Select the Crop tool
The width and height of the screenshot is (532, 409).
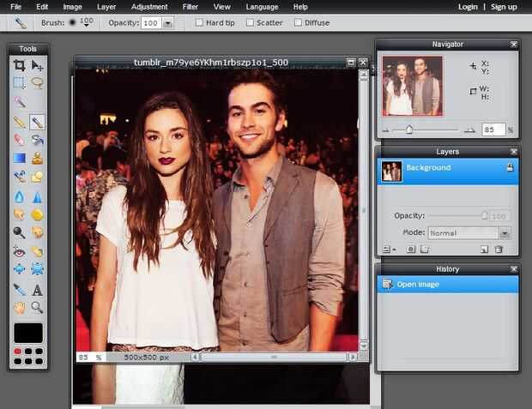[19, 65]
